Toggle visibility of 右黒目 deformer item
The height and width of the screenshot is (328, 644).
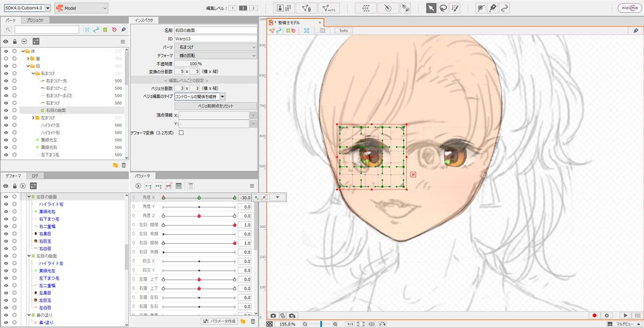(x=5, y=234)
